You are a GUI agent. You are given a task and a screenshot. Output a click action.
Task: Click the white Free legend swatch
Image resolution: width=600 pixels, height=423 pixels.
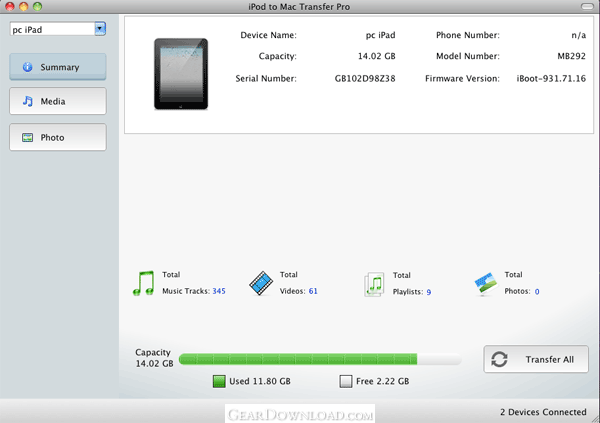[x=346, y=381]
